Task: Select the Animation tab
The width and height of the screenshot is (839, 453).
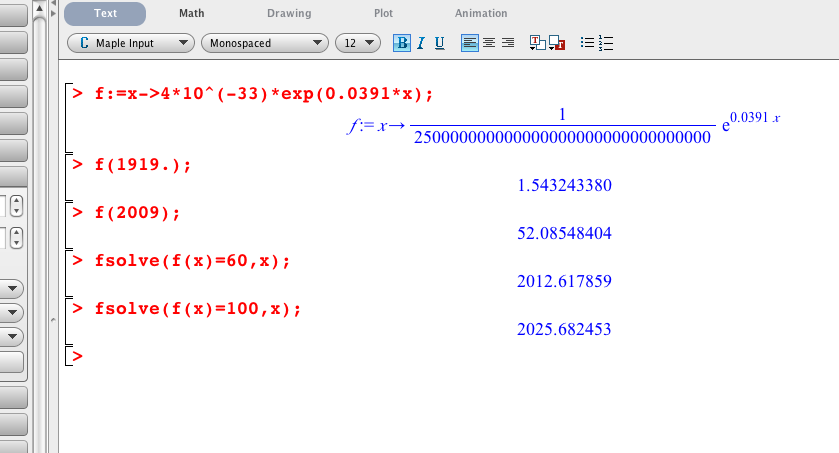Action: pos(481,14)
